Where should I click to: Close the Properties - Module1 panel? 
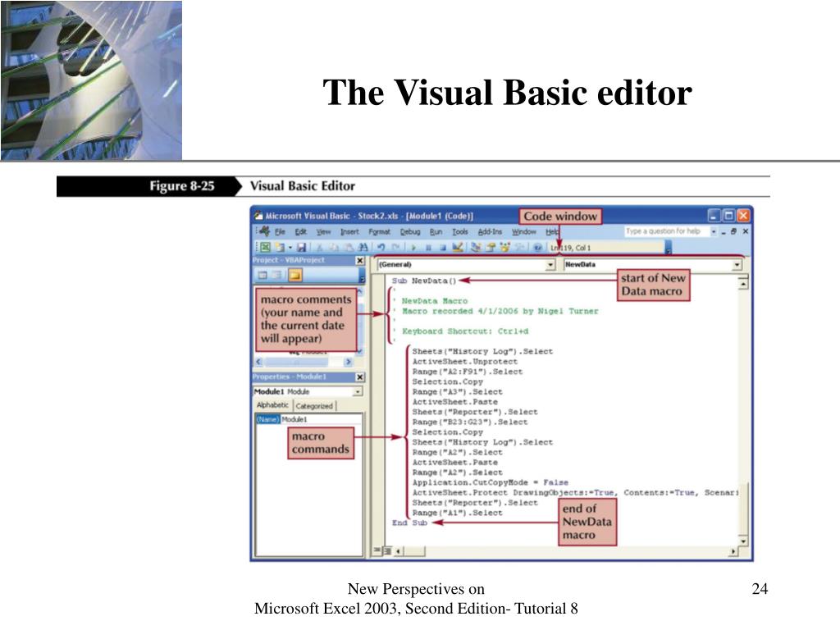pos(360,377)
